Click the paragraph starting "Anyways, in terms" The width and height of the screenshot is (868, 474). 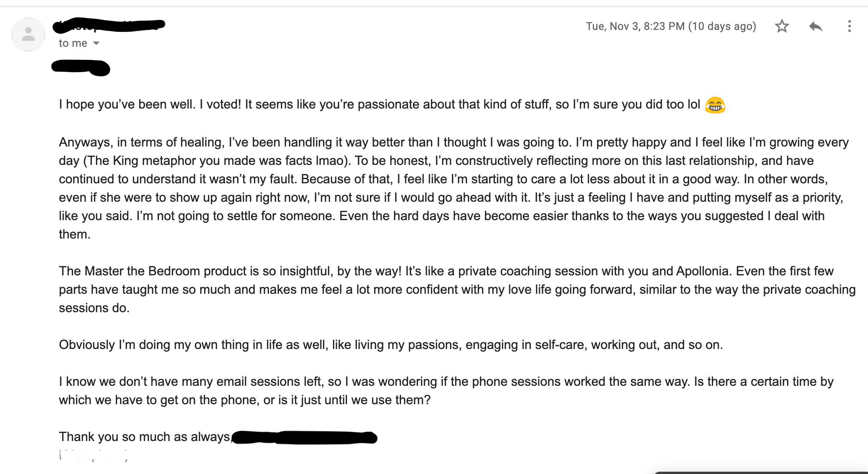pos(453,188)
